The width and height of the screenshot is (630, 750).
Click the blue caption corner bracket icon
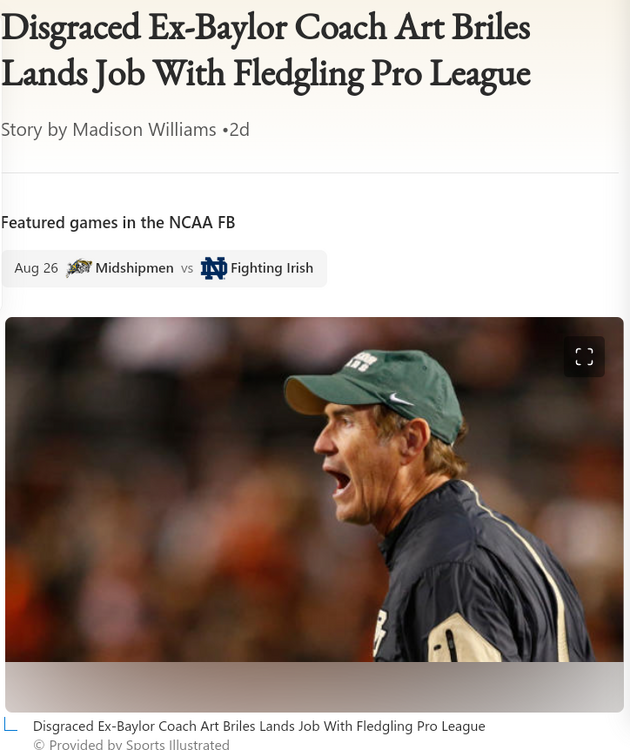[11, 724]
